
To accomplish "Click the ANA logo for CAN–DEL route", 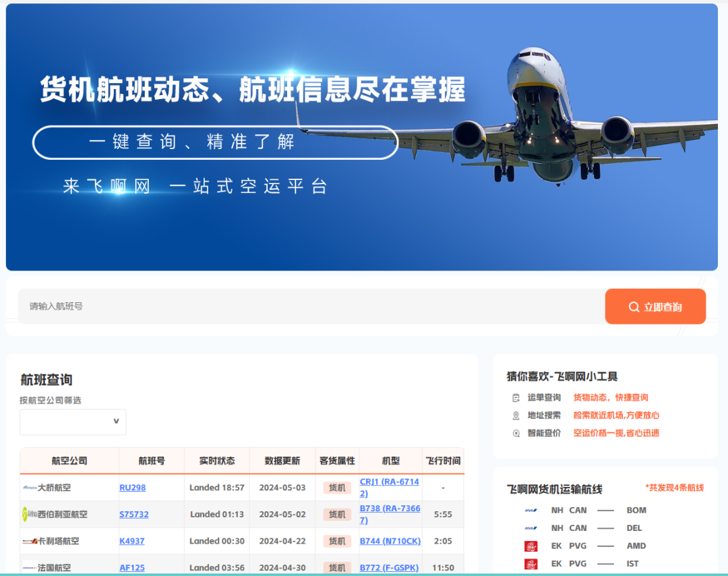I will (530, 528).
